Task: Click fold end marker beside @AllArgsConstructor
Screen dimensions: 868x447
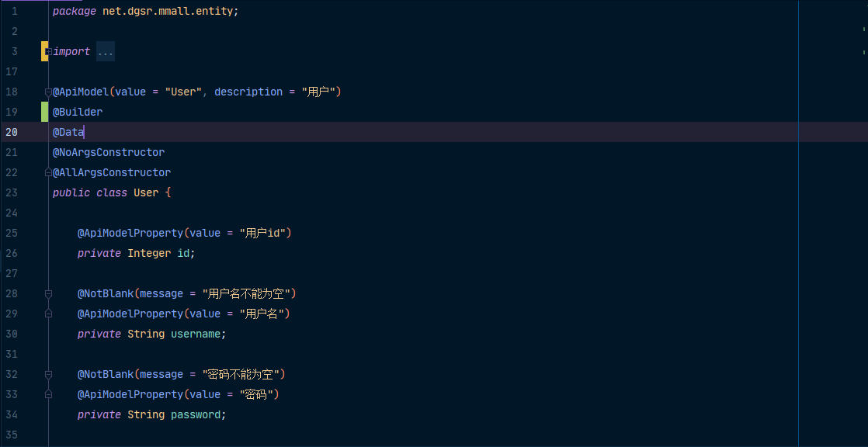Action: pyautogui.click(x=48, y=173)
